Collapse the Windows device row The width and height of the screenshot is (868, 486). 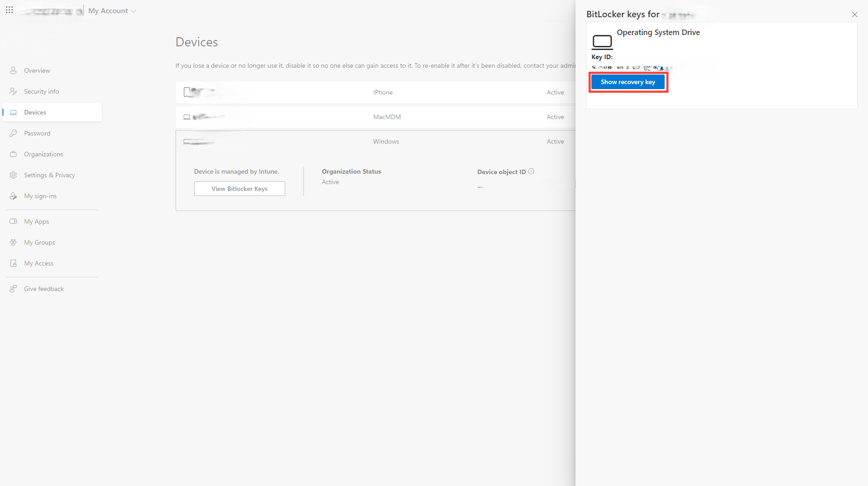[375, 141]
